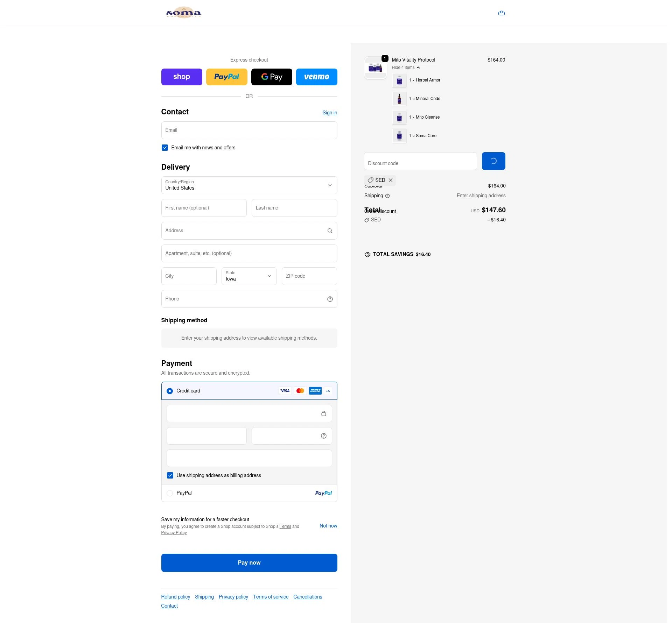
Task: Focus the card security code field
Action: [x=292, y=436]
